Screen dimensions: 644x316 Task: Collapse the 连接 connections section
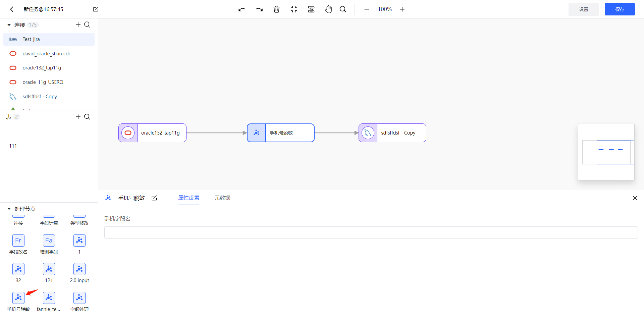[x=9, y=25]
